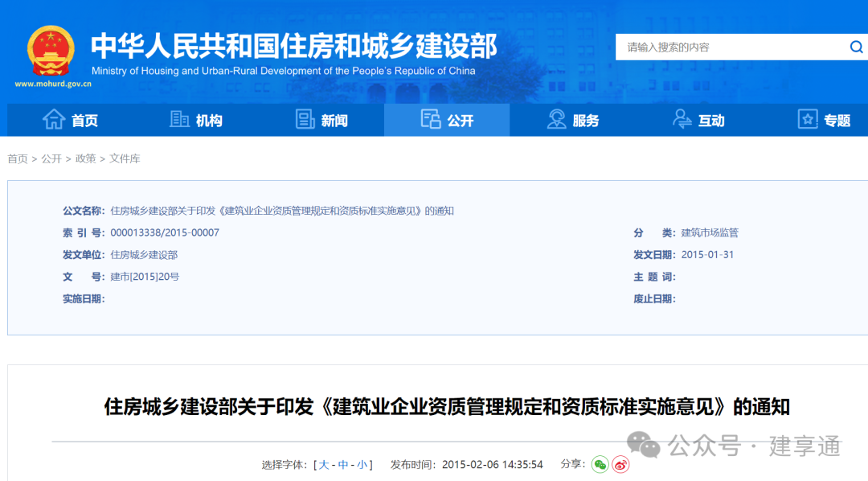Click the index number 000013338/2015-00007
Image resolution: width=868 pixels, height=481 pixels.
165,232
